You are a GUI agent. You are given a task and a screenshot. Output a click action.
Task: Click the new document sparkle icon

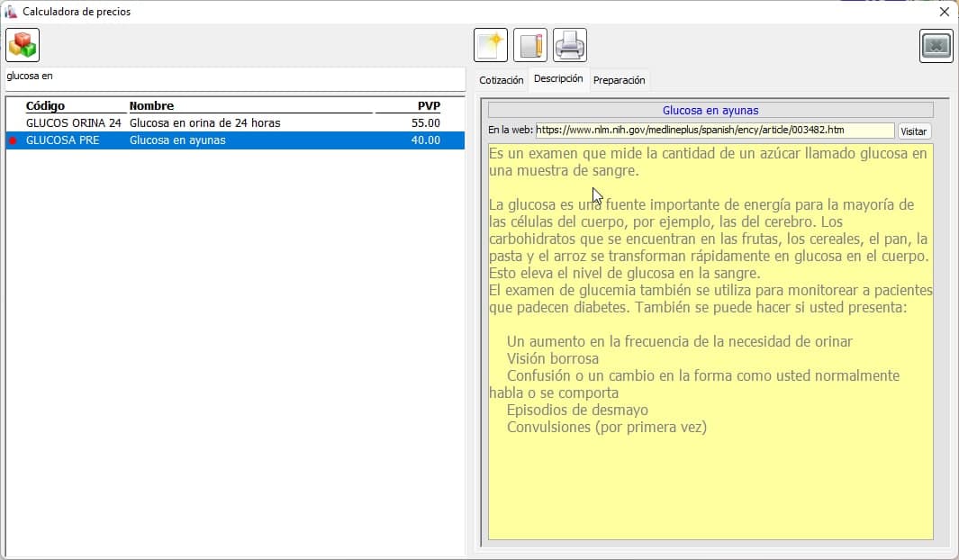491,45
